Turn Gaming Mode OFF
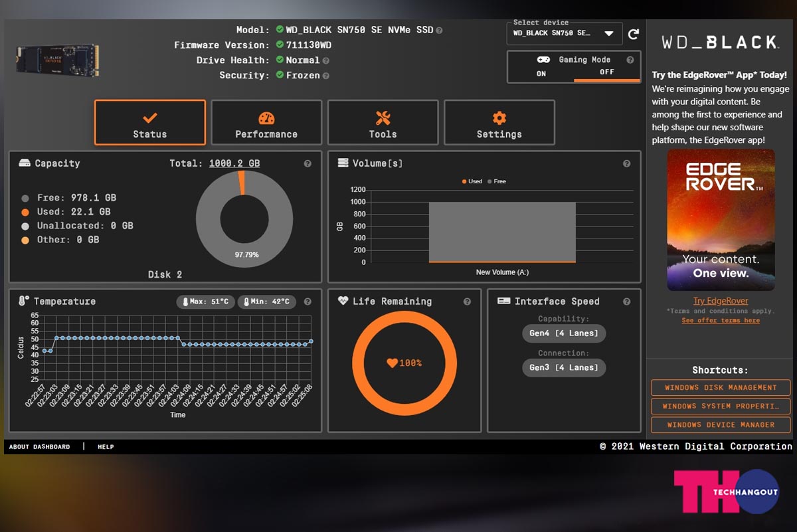This screenshot has width=797, height=532. pos(607,73)
